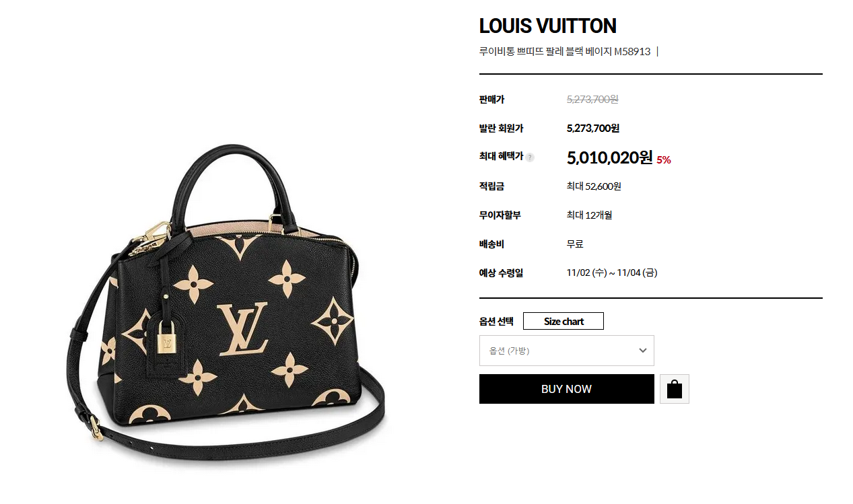
Task: Click the BUY NOW button
Action: 566,389
